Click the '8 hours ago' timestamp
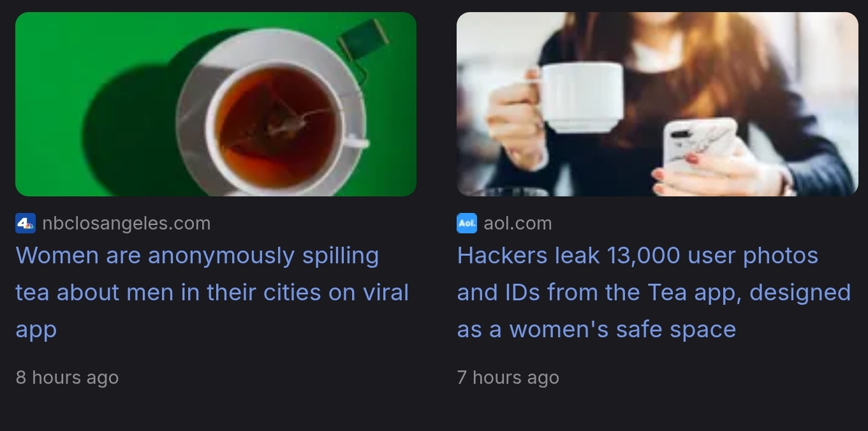Viewport: 868px width, 431px height. [x=67, y=377]
